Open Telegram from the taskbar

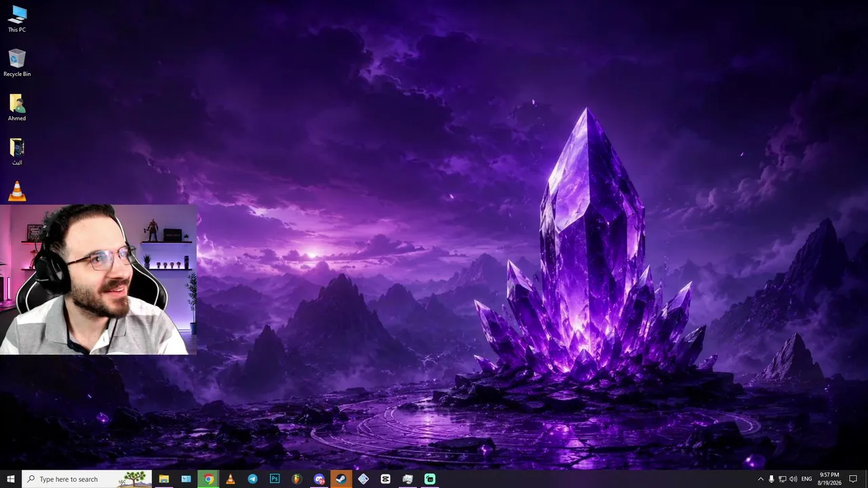coord(252,479)
